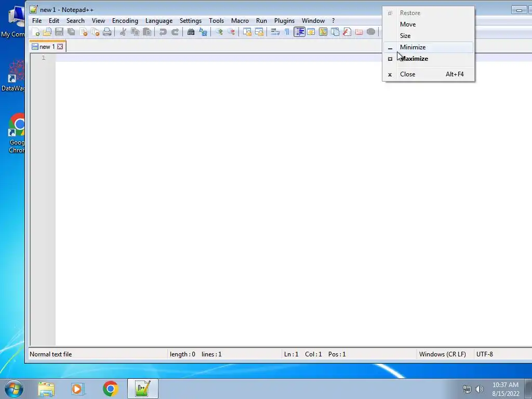Open the ? help menu
The image size is (532, 399).
point(333,21)
